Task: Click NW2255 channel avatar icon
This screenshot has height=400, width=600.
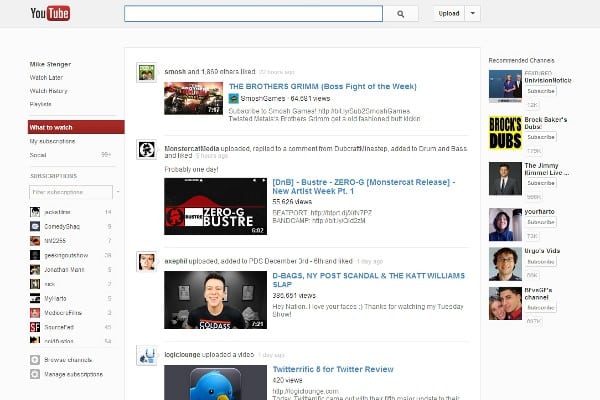Action: 35,241
